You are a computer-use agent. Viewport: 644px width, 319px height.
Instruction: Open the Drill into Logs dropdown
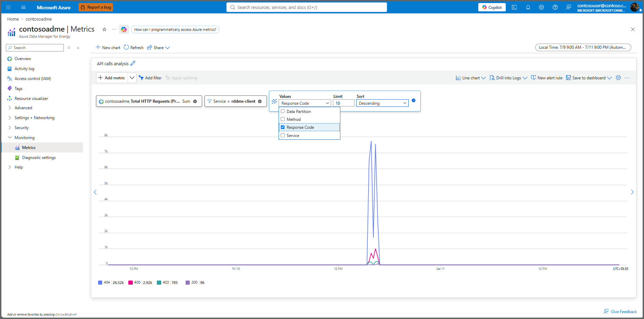point(508,78)
